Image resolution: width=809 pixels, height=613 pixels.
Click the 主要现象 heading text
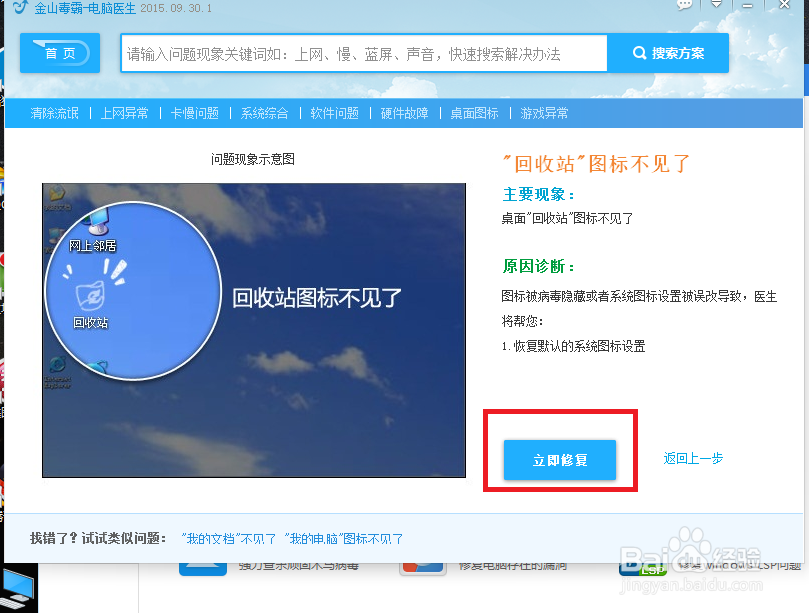click(538, 195)
